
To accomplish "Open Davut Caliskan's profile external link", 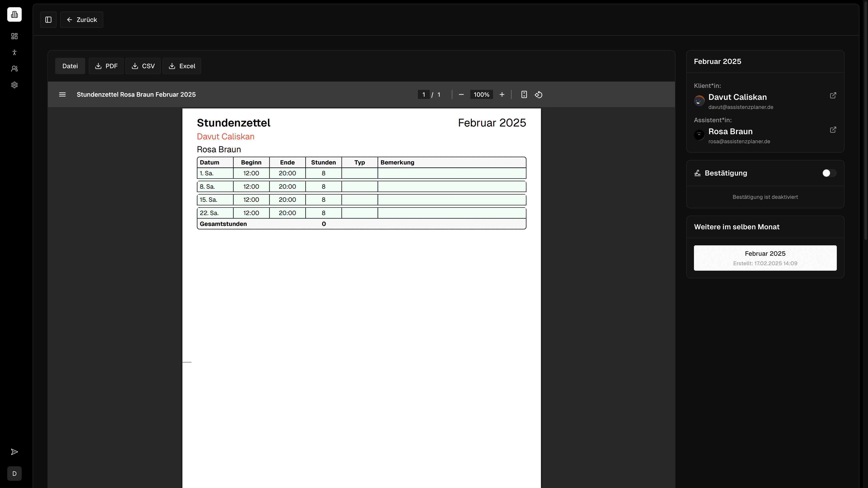I will point(833,96).
